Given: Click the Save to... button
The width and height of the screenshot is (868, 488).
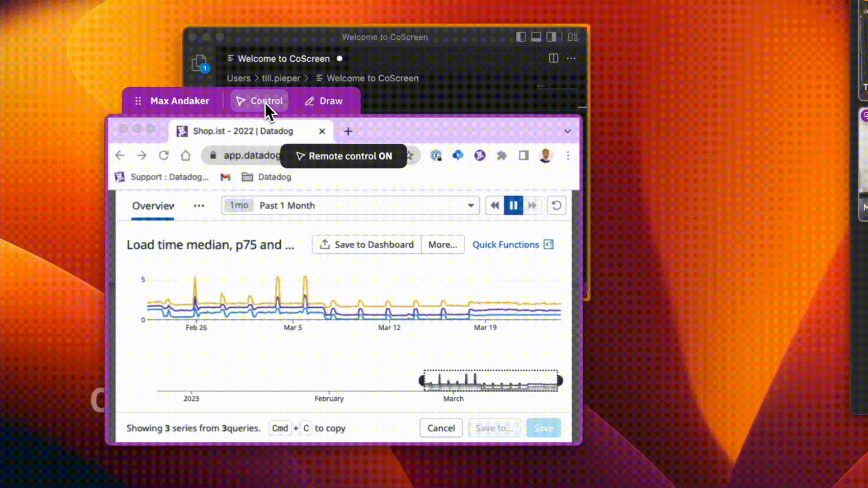Looking at the screenshot, I should pyautogui.click(x=495, y=428).
